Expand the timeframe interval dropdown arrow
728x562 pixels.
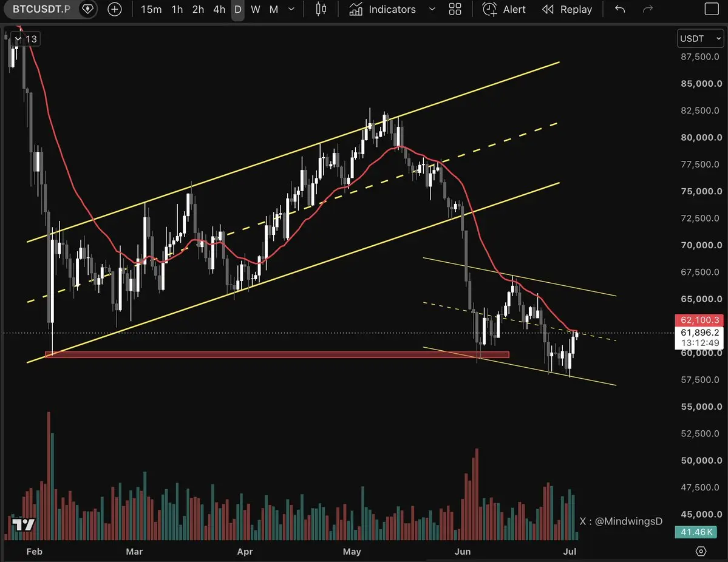[291, 9]
